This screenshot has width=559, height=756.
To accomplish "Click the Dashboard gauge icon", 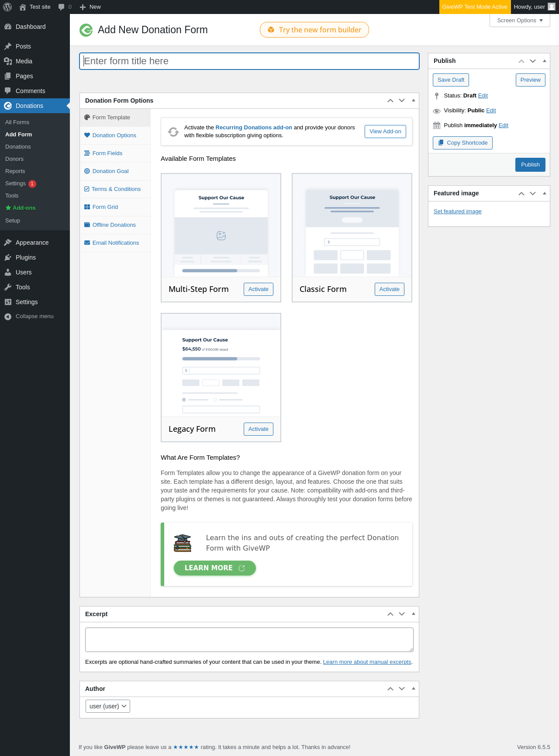I will (x=8, y=27).
